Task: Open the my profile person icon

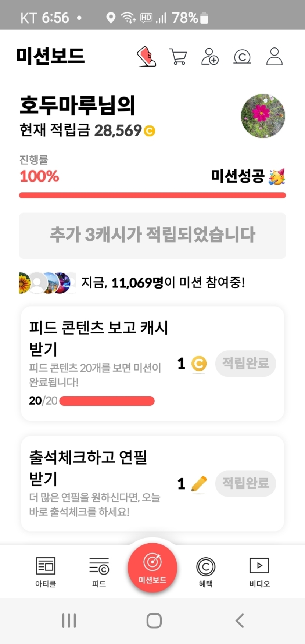Action: [274, 57]
